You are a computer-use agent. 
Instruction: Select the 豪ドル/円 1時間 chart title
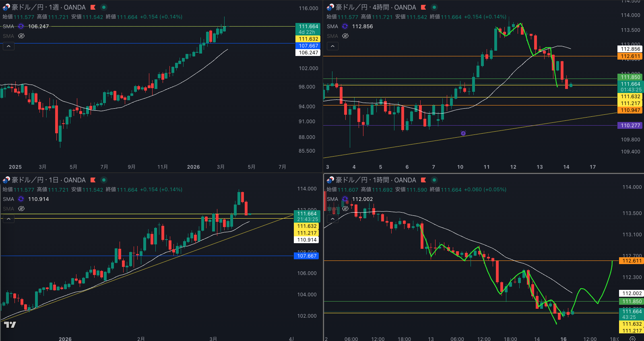tap(376, 180)
